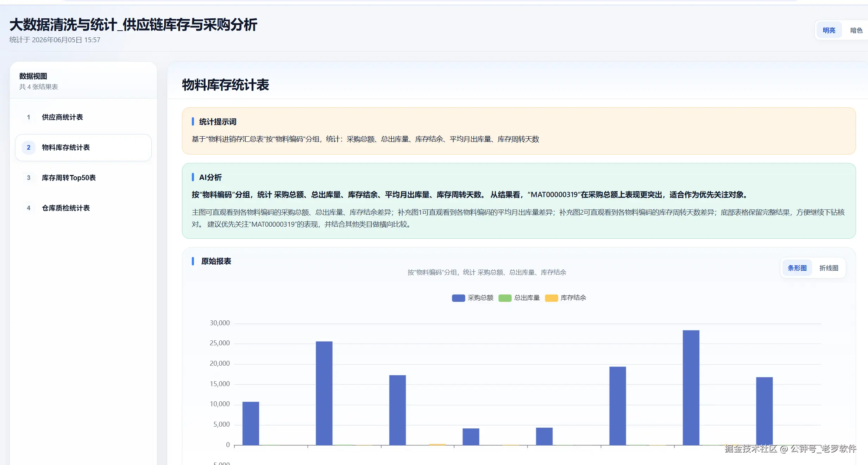
Task: Click the chart subtitle 按"物料编码"分组，统计 采购总额、总出库量、库存结余
Action: (x=487, y=272)
